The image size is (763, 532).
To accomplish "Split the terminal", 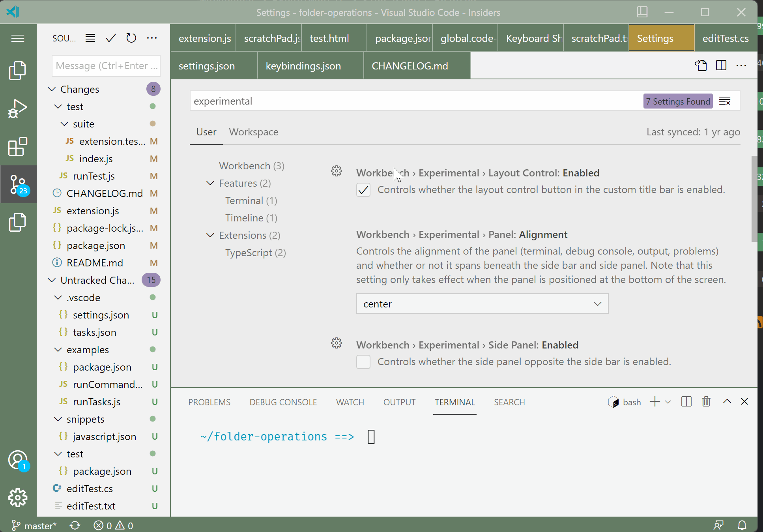I will point(686,402).
